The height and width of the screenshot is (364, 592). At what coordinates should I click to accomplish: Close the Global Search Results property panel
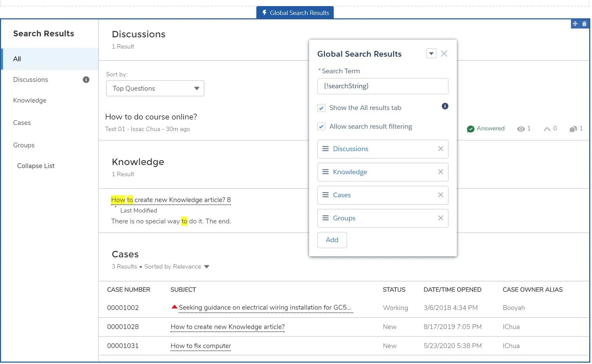(x=444, y=54)
